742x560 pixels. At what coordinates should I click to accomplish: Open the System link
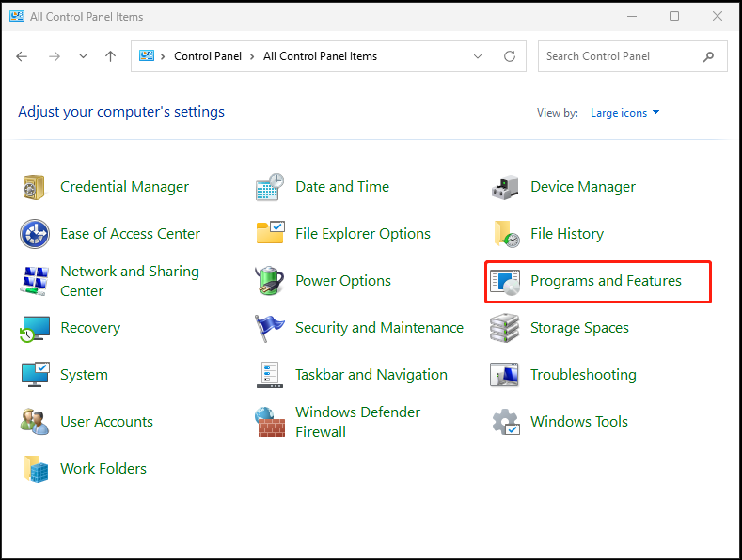(84, 375)
